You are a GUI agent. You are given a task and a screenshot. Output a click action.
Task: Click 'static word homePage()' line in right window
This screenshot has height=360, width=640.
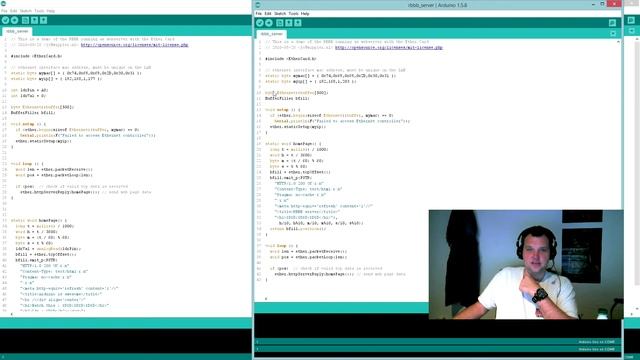pos(293,144)
